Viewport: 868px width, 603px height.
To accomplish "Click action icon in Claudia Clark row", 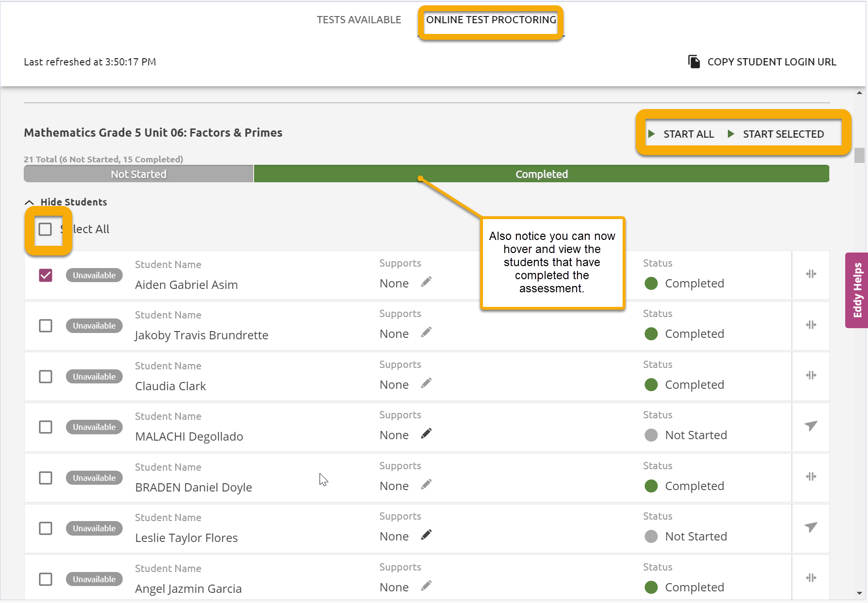I will 811,375.
